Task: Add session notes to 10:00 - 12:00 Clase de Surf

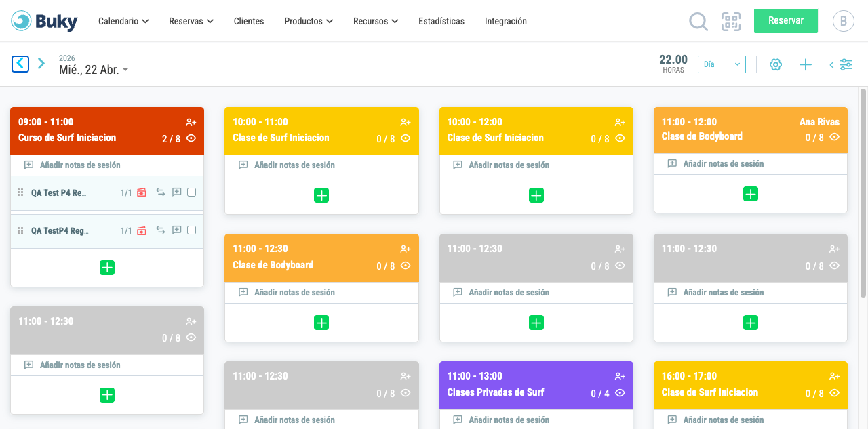Action: point(501,165)
